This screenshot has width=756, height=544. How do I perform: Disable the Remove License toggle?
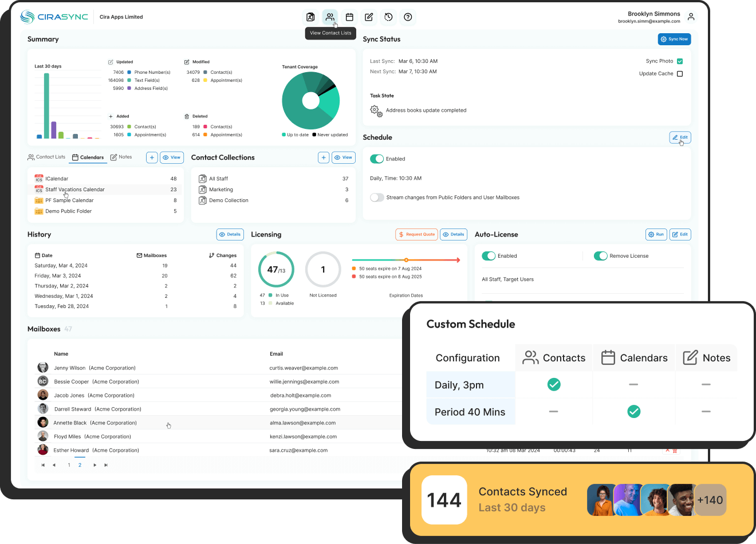pos(601,255)
